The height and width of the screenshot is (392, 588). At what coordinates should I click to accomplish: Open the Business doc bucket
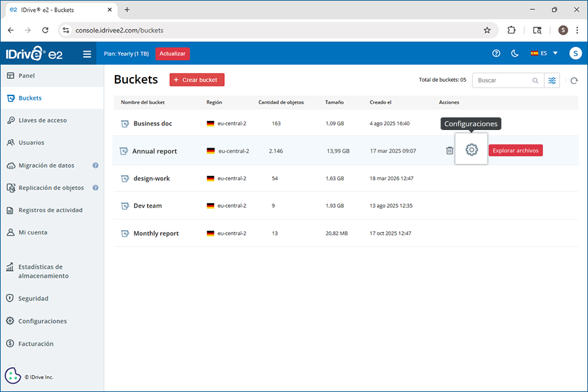point(152,123)
